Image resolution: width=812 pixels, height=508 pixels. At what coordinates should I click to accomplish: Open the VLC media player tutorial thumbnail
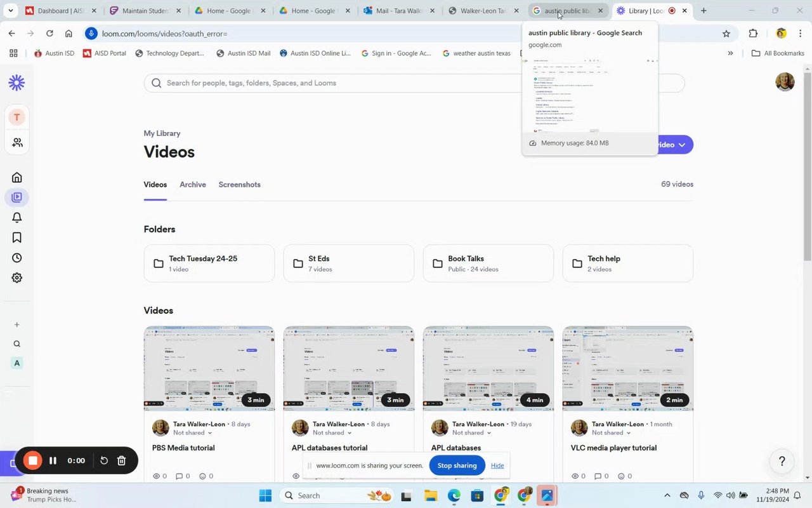[x=628, y=368]
